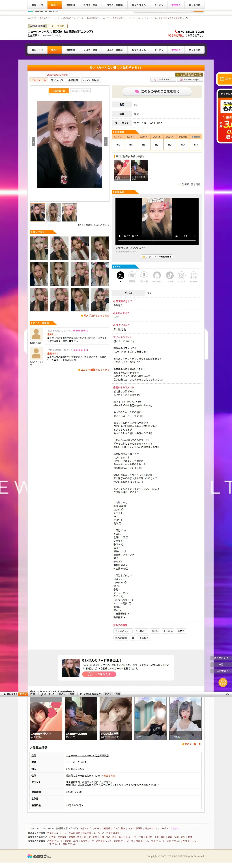Unmute the posted video
This screenshot has width=232, height=868.
[x=177, y=236]
